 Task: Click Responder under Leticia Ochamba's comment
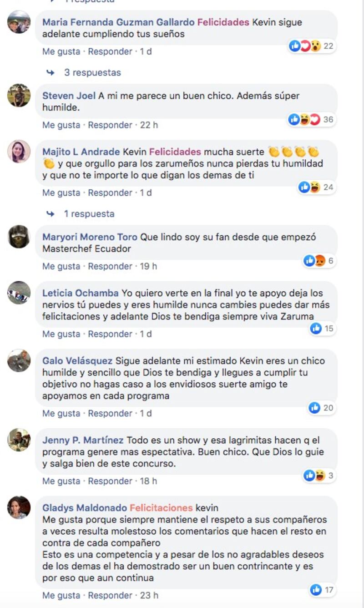110,334
